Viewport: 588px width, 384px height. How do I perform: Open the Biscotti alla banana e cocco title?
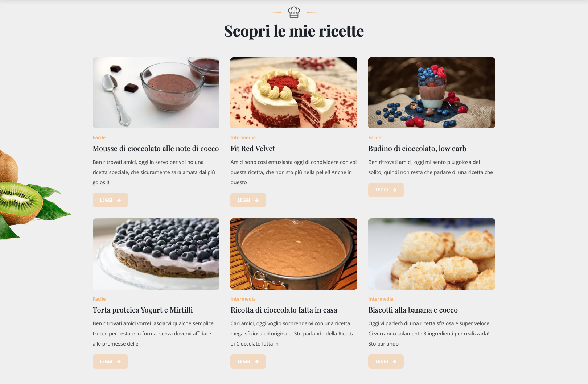pos(413,310)
